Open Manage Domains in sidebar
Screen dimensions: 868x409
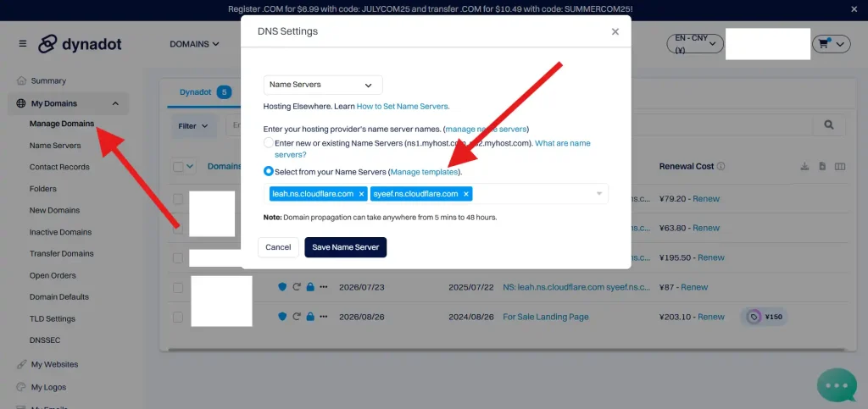pyautogui.click(x=62, y=124)
